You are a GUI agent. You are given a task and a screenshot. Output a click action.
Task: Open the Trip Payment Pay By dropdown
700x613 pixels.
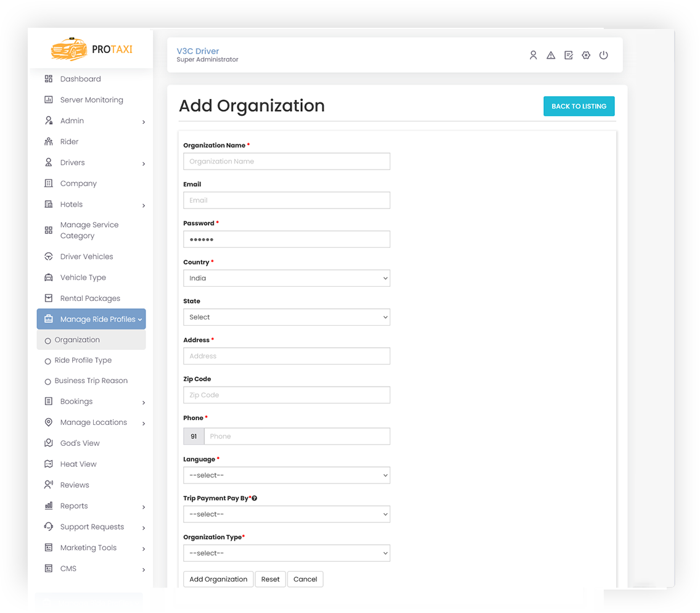coord(287,514)
